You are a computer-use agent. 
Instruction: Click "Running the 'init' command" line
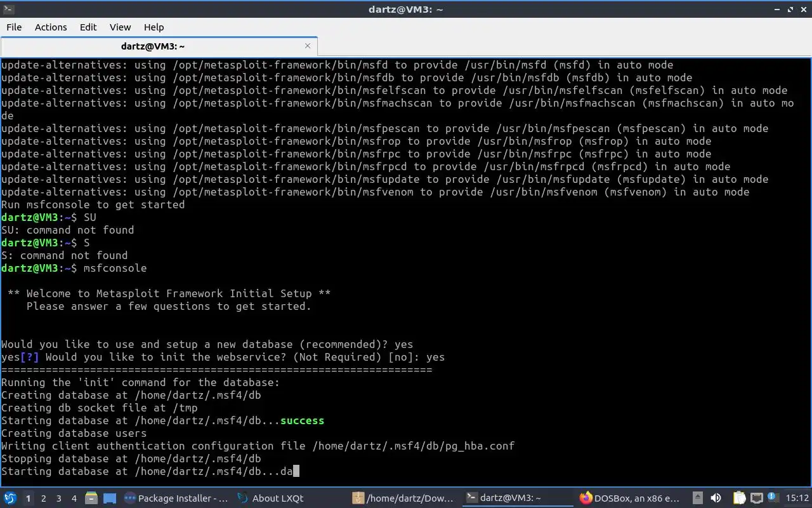tap(140, 382)
